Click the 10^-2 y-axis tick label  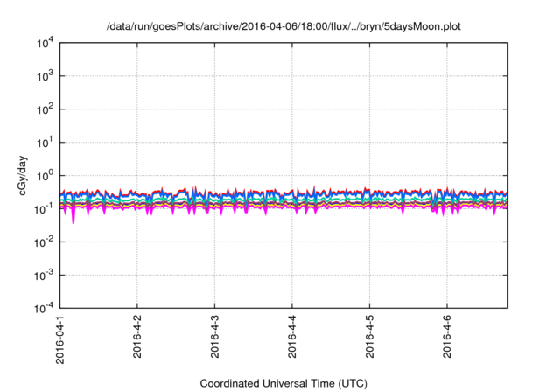pyautogui.click(x=44, y=242)
